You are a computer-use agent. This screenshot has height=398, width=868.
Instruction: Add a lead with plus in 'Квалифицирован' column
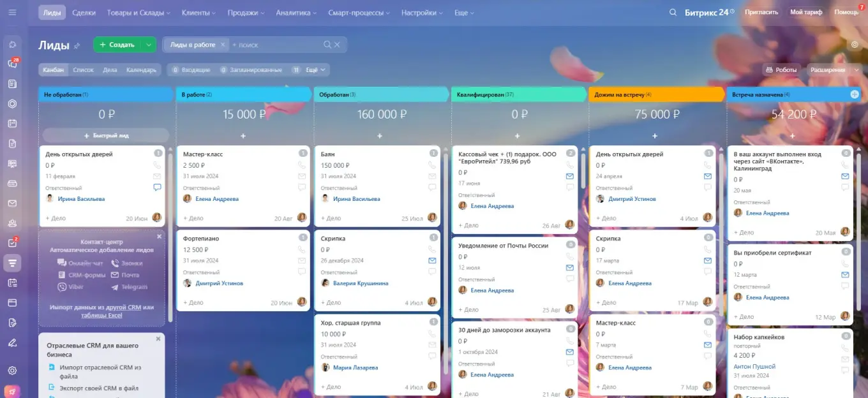[x=518, y=136]
